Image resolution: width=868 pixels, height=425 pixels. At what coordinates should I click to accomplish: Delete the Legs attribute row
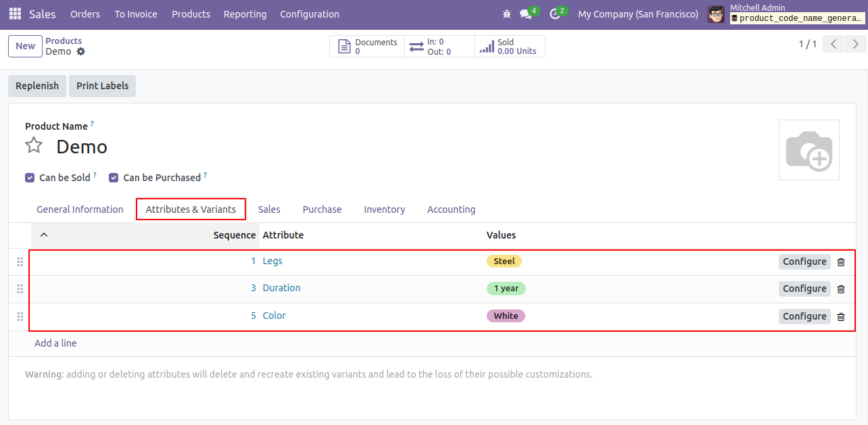[x=841, y=262]
